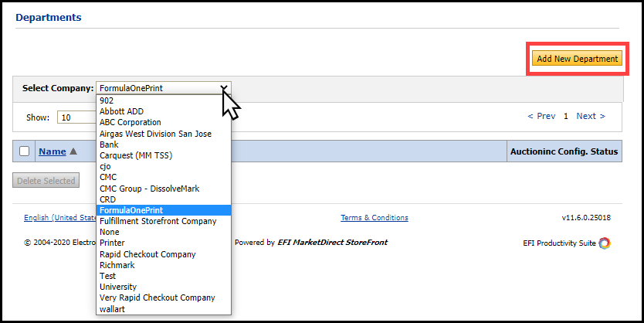
Task: Choose University in the company list
Action: [117, 287]
